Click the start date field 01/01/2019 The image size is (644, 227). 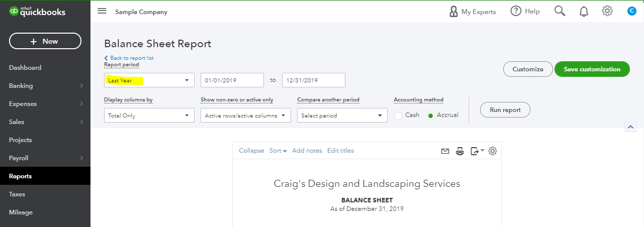232,80
